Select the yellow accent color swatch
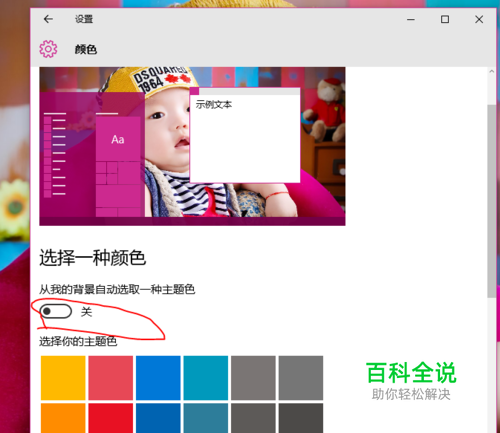 coord(63,378)
